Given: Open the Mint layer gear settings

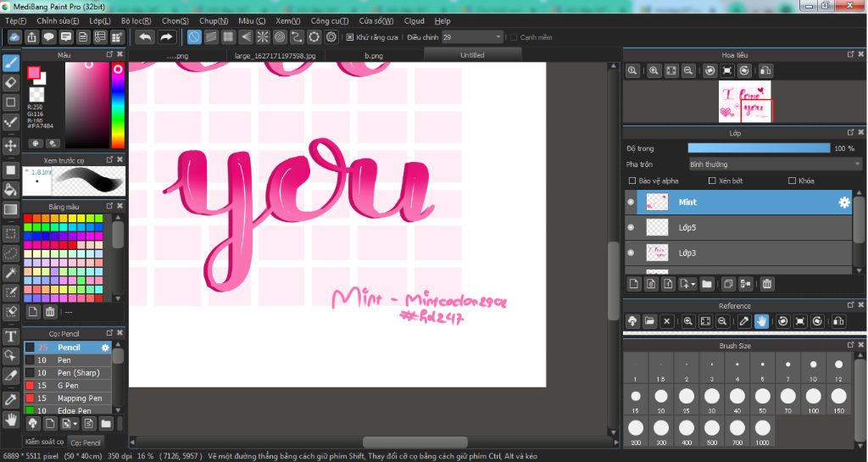Looking at the screenshot, I should [x=843, y=203].
